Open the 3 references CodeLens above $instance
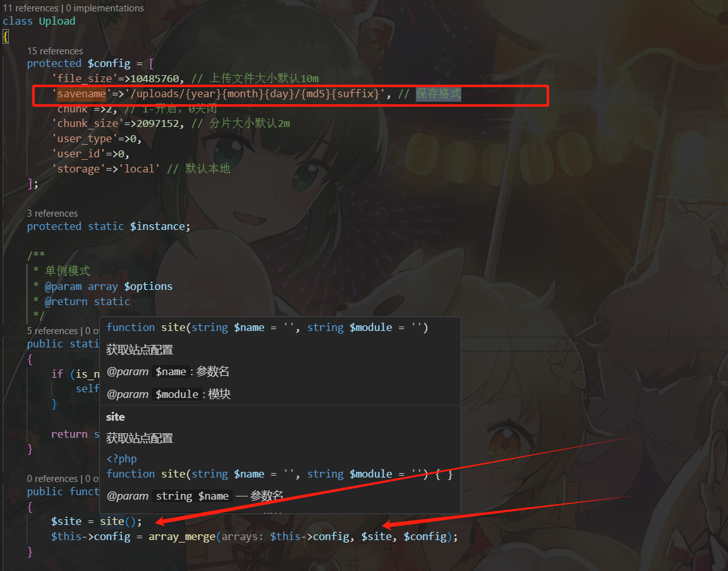The image size is (728, 571). (x=52, y=213)
